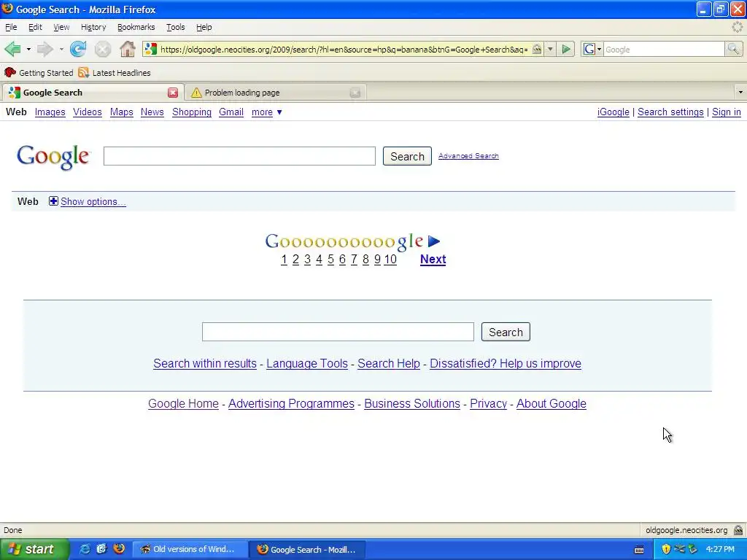Open the File menu

click(x=11, y=27)
